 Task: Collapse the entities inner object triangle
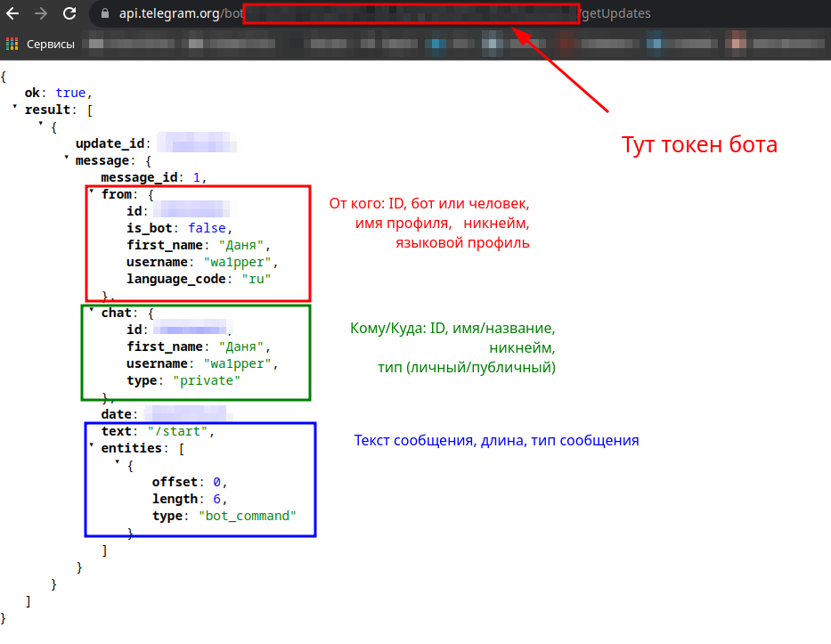click(117, 462)
